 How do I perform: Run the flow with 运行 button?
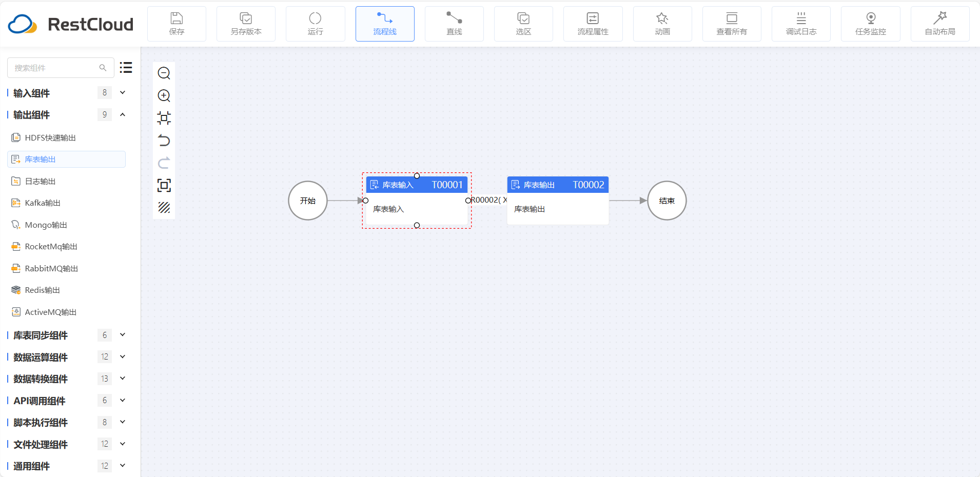click(x=315, y=24)
